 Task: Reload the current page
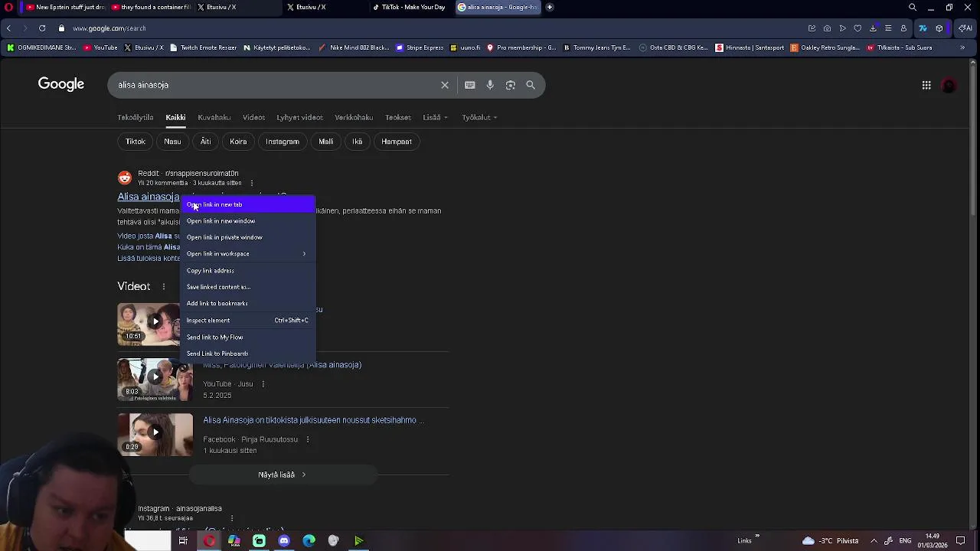[41, 28]
